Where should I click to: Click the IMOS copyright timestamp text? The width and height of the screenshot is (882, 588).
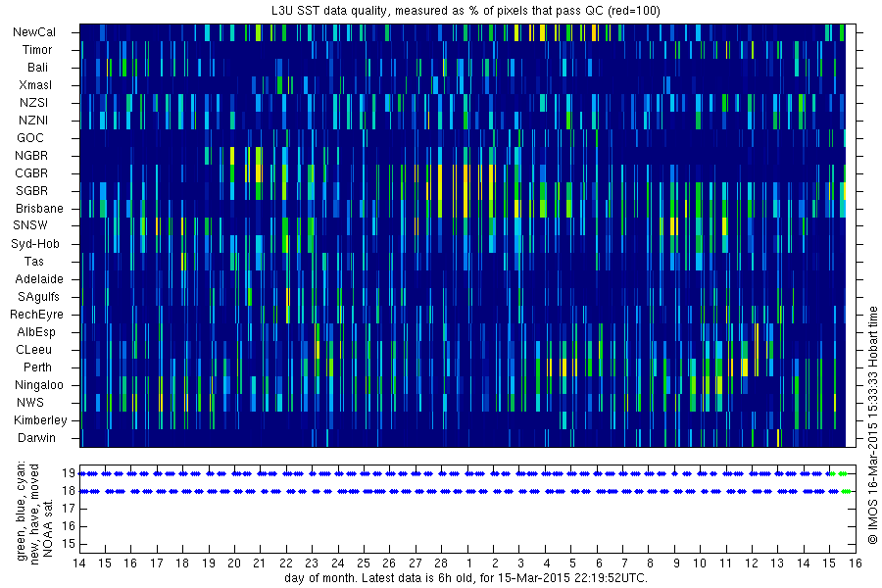[x=873, y=424]
